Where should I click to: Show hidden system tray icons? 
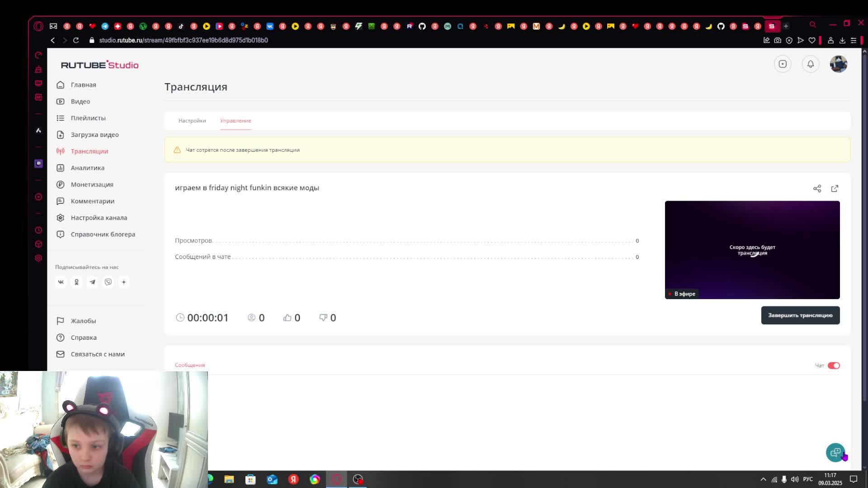tap(763, 479)
